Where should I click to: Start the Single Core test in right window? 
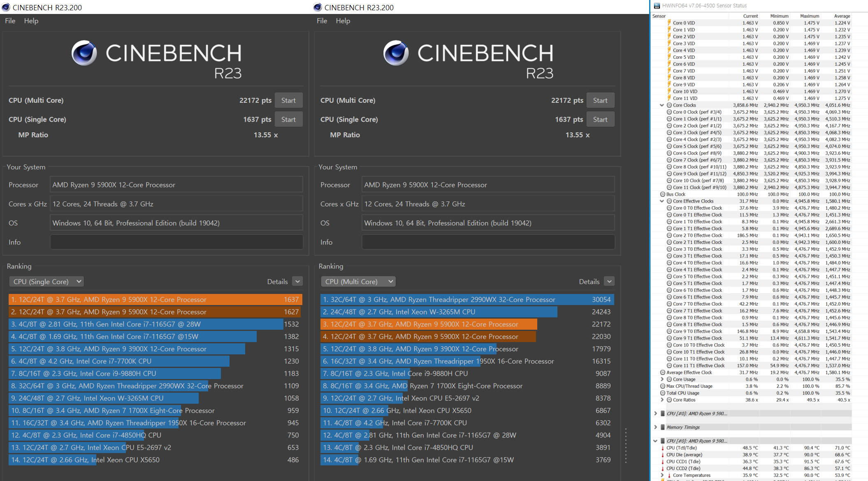600,120
